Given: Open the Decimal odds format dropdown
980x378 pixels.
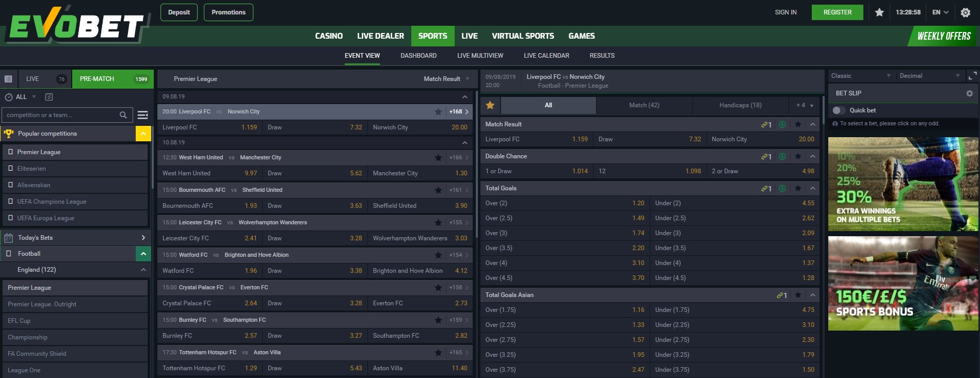Looking at the screenshot, I should click(929, 76).
